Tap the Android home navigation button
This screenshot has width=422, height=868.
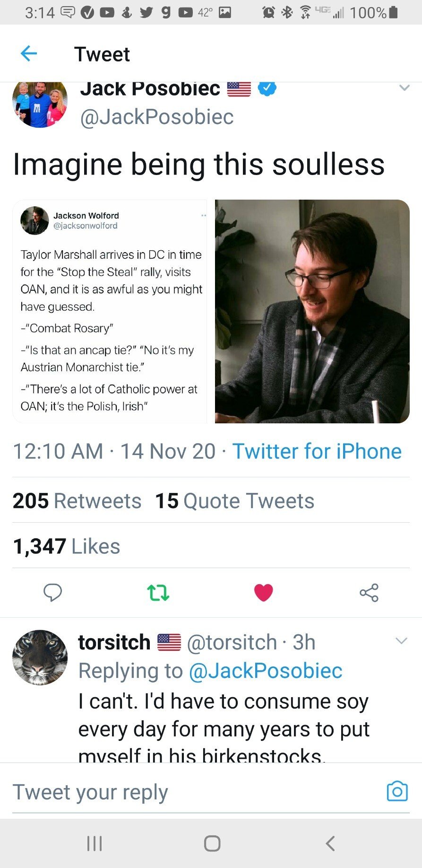pos(212,843)
